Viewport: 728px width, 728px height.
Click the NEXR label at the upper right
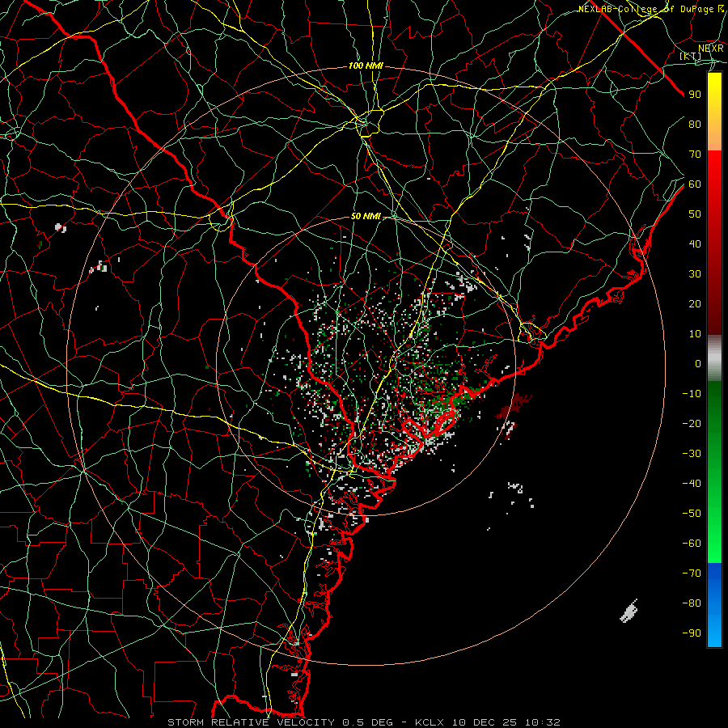[711, 48]
